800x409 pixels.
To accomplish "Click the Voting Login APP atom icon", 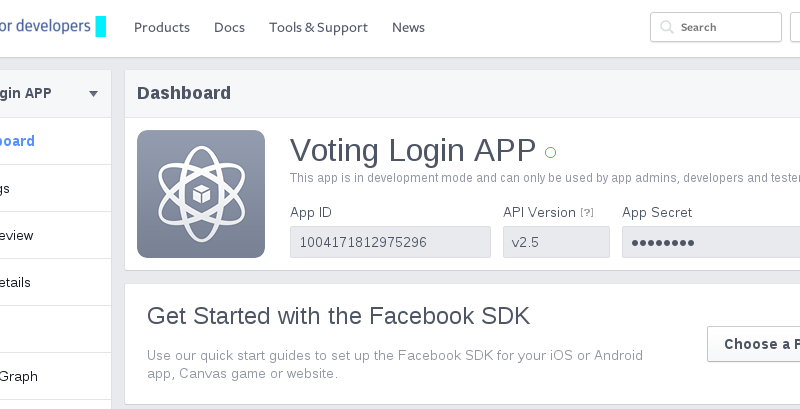I will 201,194.
